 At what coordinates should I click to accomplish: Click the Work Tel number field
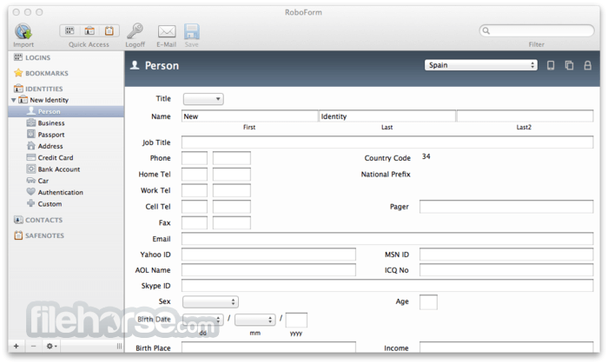click(232, 190)
